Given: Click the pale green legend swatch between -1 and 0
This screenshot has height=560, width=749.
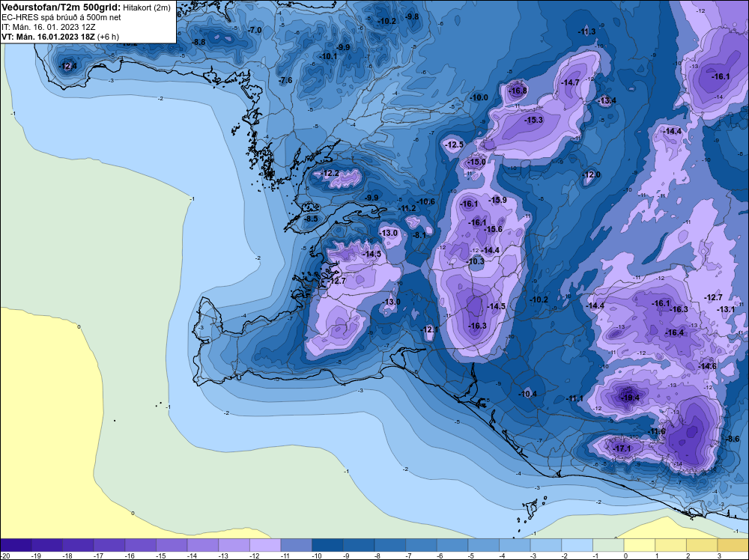Looking at the screenshot, I should pos(608,545).
